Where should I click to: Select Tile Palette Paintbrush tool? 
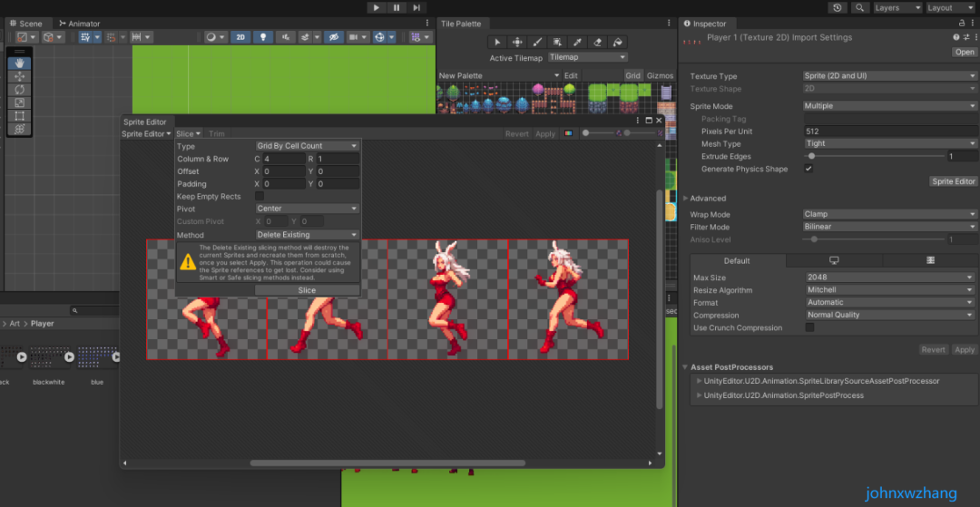[x=537, y=43]
